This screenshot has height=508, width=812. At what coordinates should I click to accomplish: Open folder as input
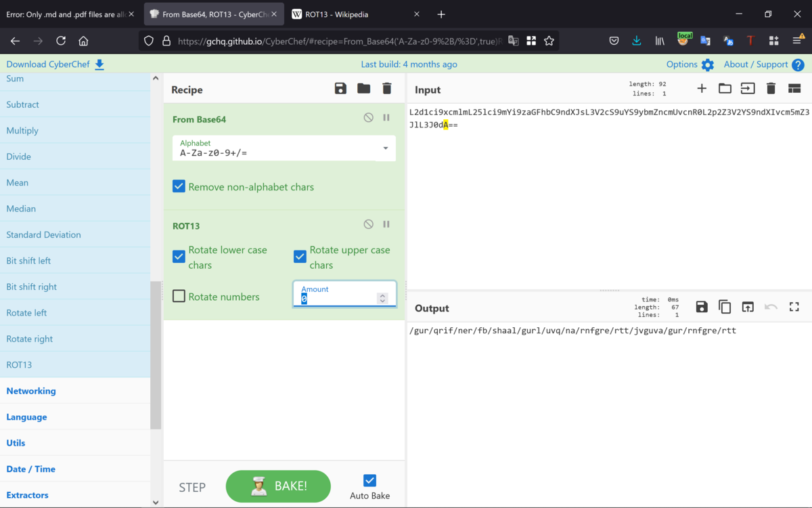pos(725,89)
